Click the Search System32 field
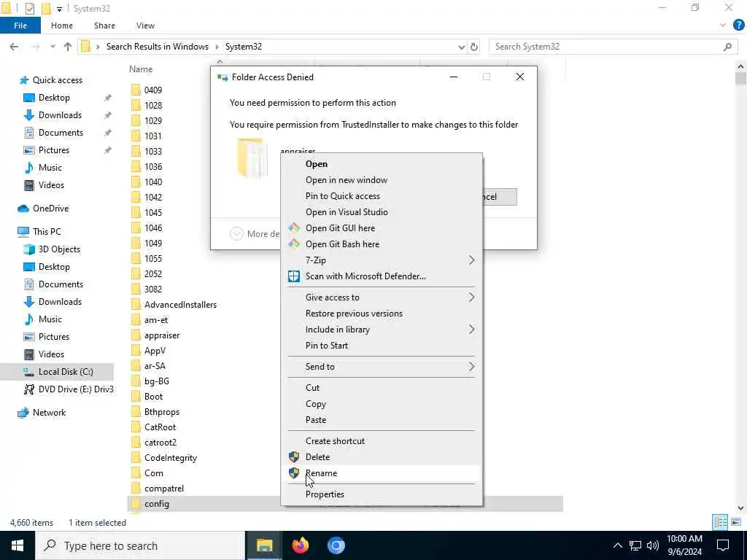The width and height of the screenshot is (747, 560). (608, 47)
